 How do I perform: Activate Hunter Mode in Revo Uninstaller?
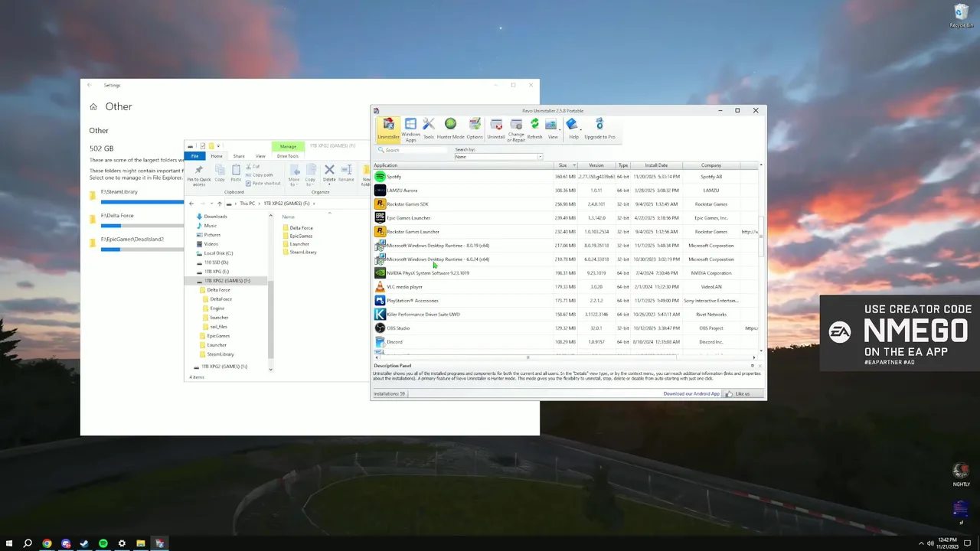coord(450,129)
